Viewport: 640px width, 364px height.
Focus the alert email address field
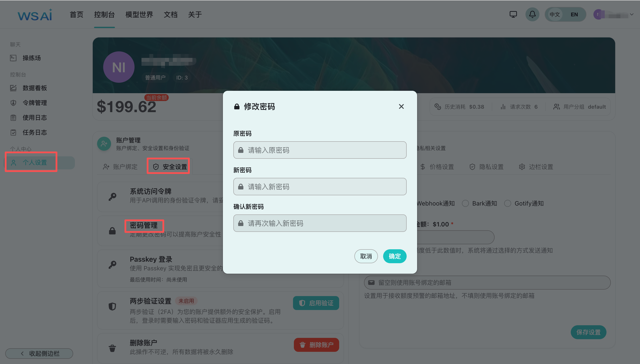(x=487, y=283)
